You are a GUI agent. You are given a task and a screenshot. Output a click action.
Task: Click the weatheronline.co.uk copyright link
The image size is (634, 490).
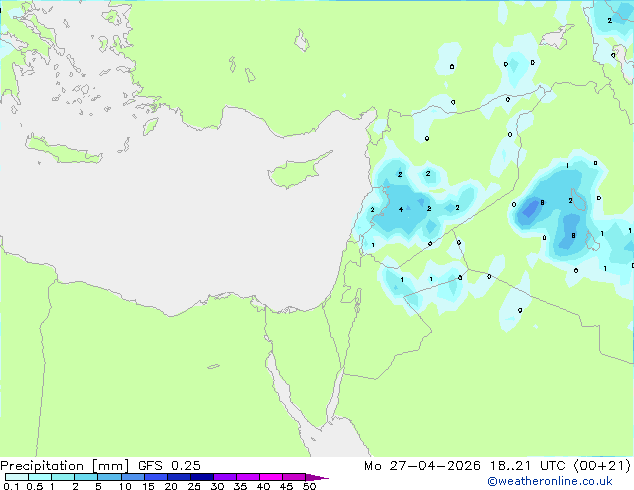(550, 481)
